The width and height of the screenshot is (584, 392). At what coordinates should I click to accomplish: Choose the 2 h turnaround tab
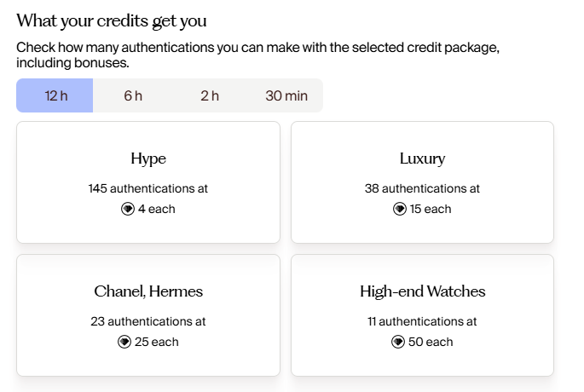[x=210, y=95]
